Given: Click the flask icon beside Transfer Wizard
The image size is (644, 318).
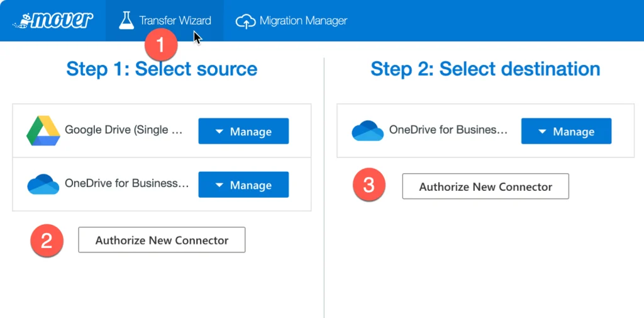Looking at the screenshot, I should (127, 20).
